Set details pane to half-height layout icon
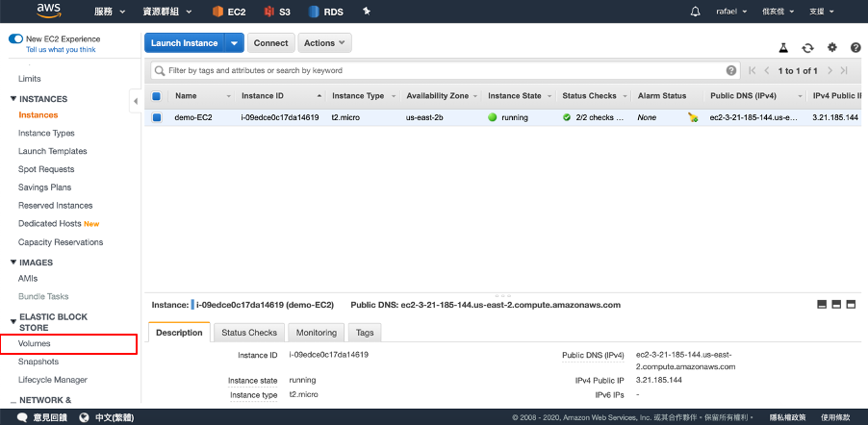 coord(836,305)
